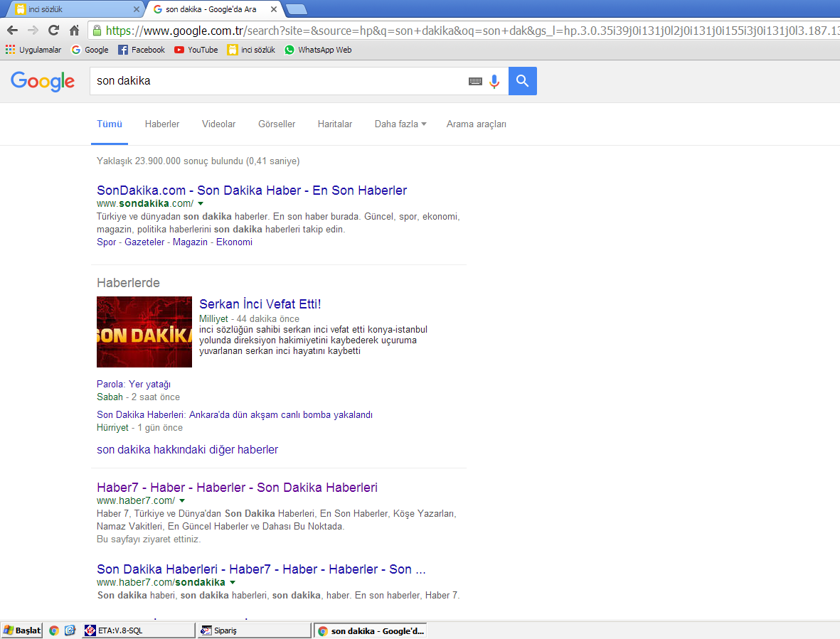Open Haber7 - Haber - Haberler result
The height and width of the screenshot is (639, 840).
[x=237, y=488]
